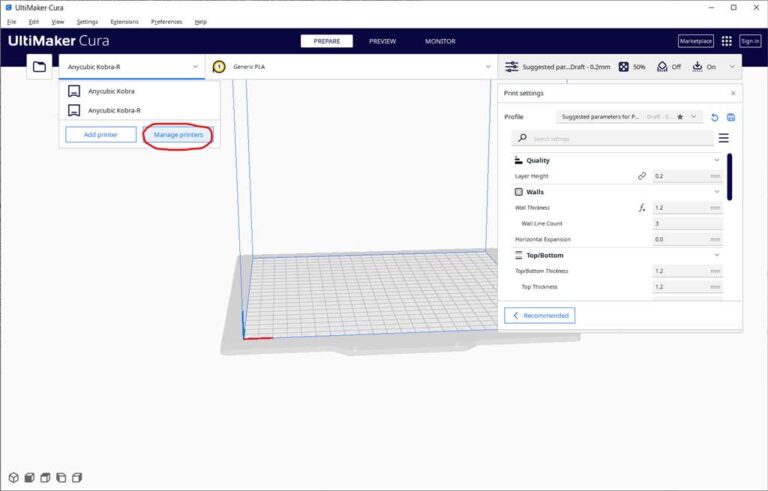Screen dimensions: 768x491
Task: Open the View menu
Action: point(58,22)
